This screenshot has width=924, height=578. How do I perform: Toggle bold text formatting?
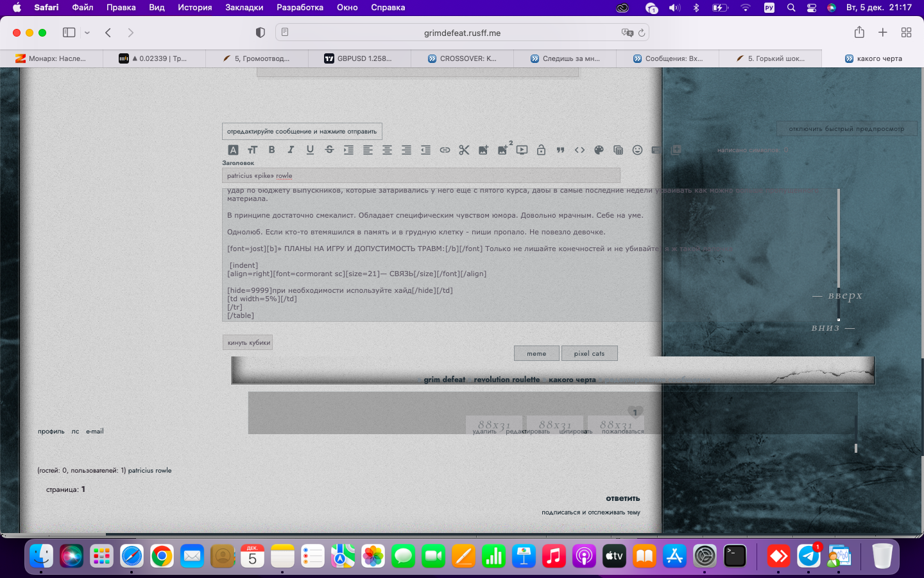(271, 150)
